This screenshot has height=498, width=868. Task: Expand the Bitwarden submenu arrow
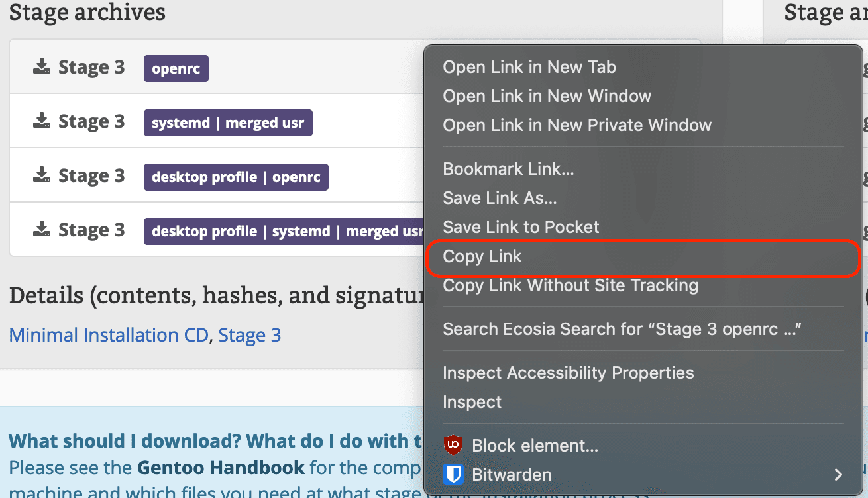point(838,474)
